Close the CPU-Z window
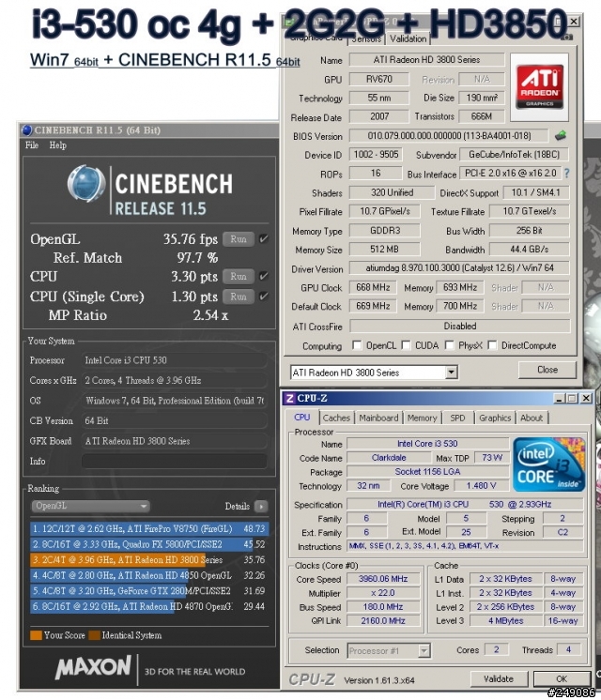This screenshot has width=601, height=700. coord(586,398)
